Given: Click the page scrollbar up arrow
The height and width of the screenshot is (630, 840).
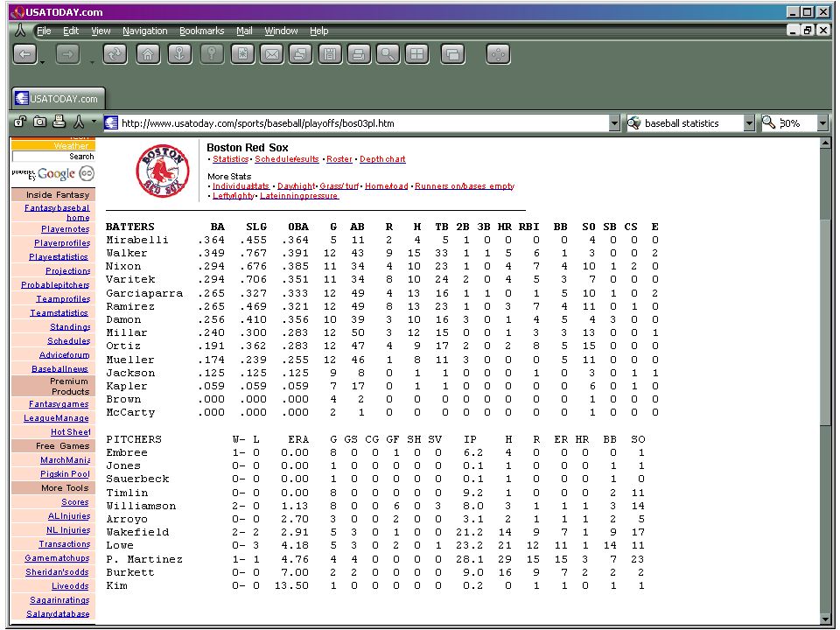Looking at the screenshot, I should (x=825, y=143).
